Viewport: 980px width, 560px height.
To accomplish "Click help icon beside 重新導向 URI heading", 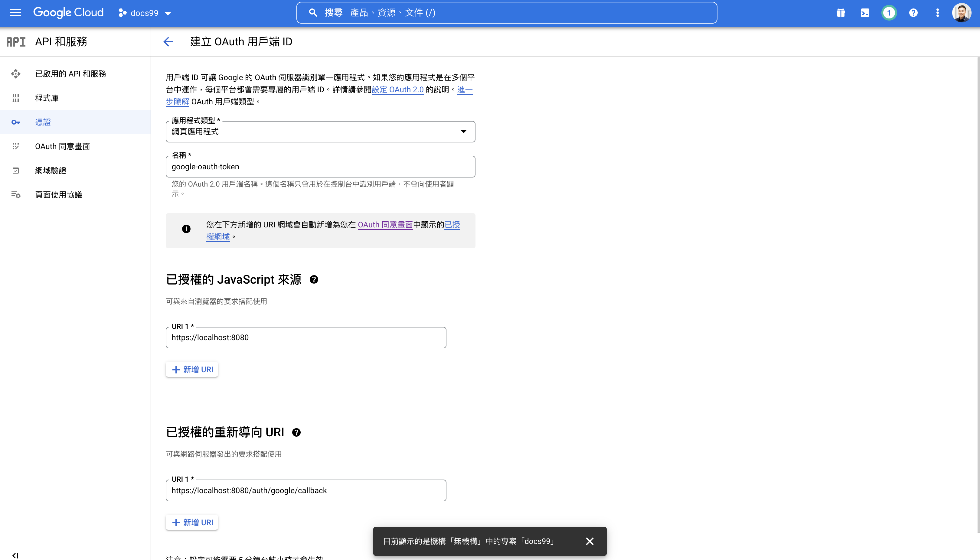I will 296,432.
